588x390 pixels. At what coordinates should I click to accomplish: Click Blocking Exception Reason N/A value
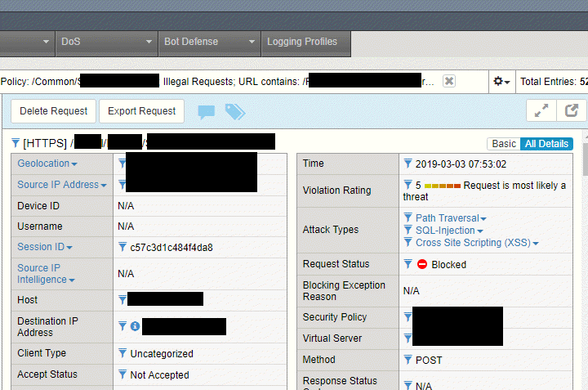point(412,291)
